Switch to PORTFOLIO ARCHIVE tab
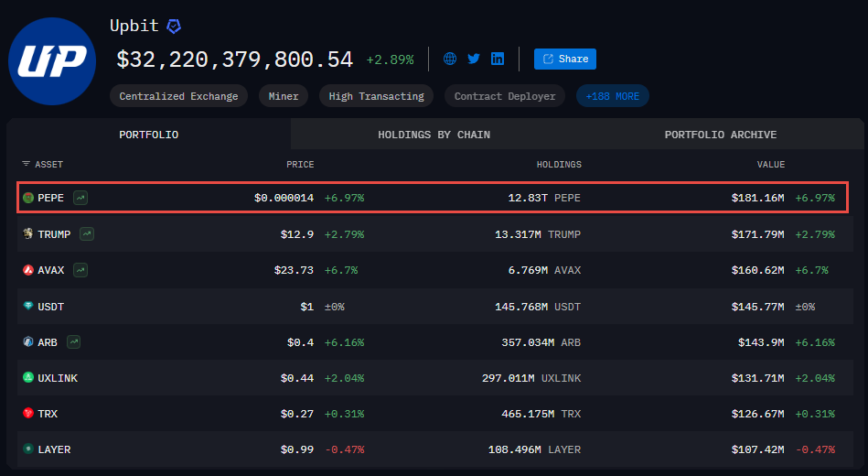868x476 pixels. tap(721, 134)
